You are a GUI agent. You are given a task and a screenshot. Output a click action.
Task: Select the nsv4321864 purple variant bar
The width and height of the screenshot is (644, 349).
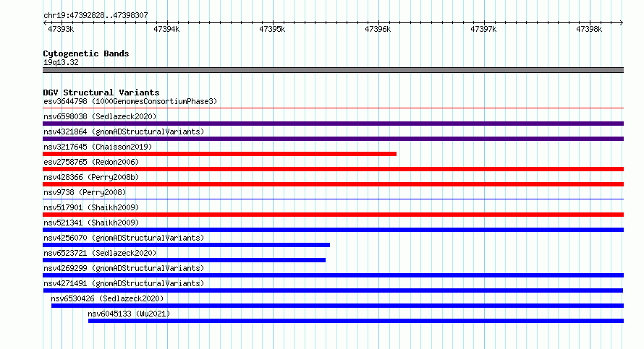(333, 139)
